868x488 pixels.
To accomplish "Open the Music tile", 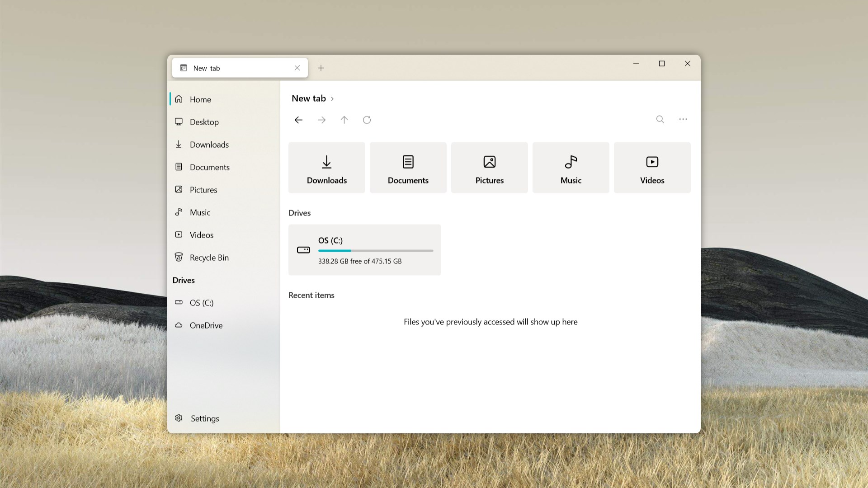I will pyautogui.click(x=571, y=167).
